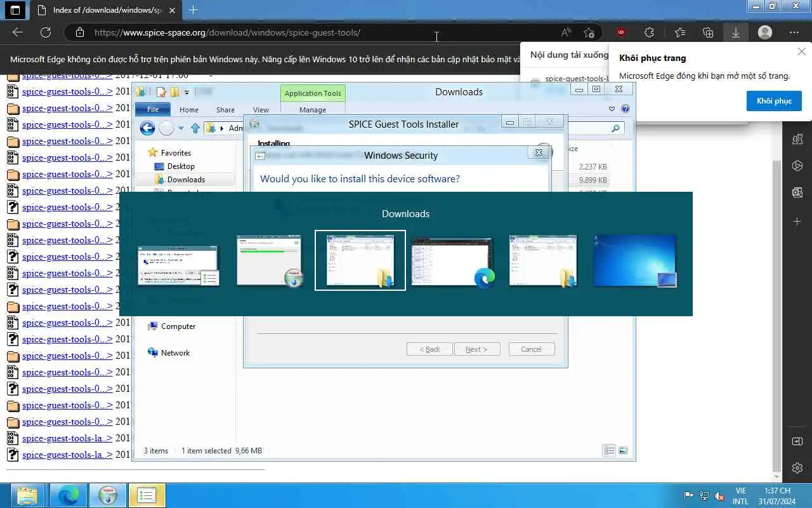
Task: Open Edge profile avatar
Action: [765, 32]
